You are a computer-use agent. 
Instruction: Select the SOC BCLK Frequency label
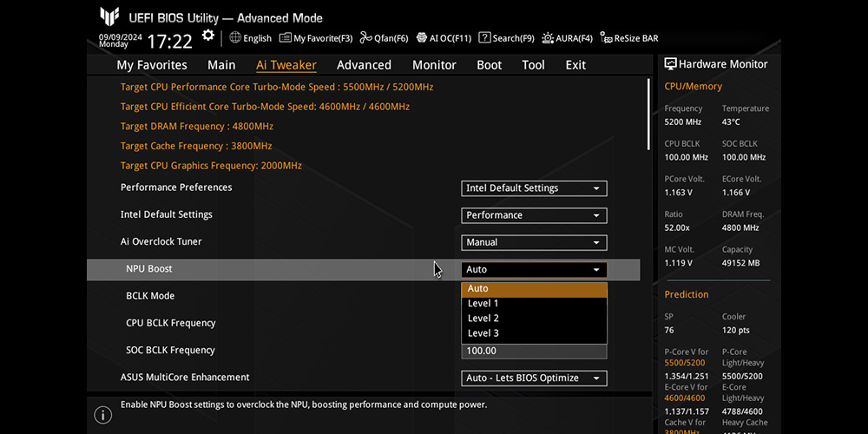170,351
